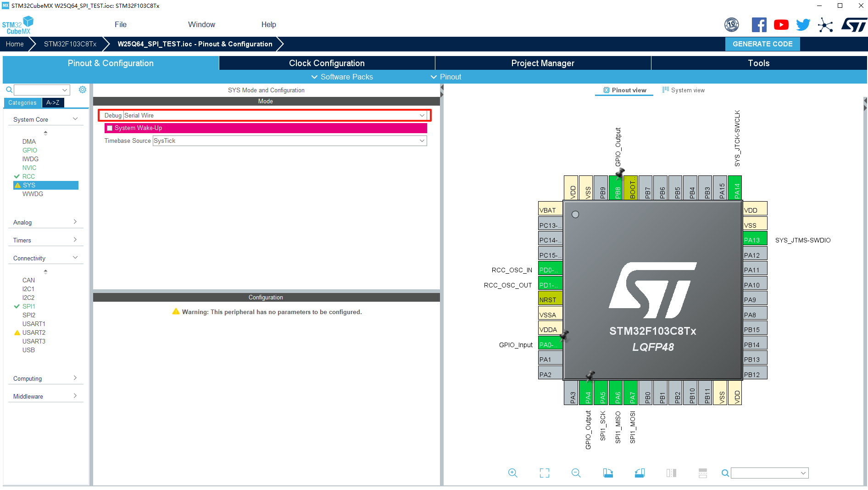Select DMA under System Core
This screenshot has width=868, height=490.
tap(29, 141)
